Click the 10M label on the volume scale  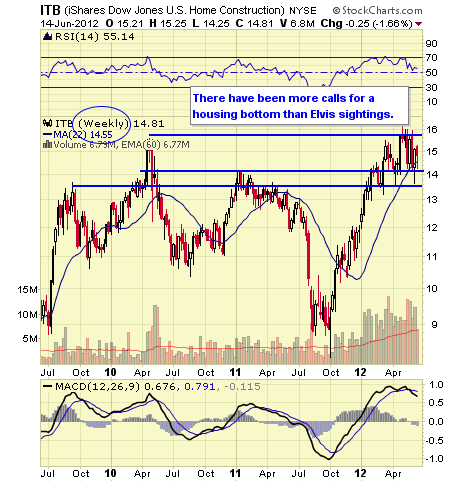(x=27, y=315)
